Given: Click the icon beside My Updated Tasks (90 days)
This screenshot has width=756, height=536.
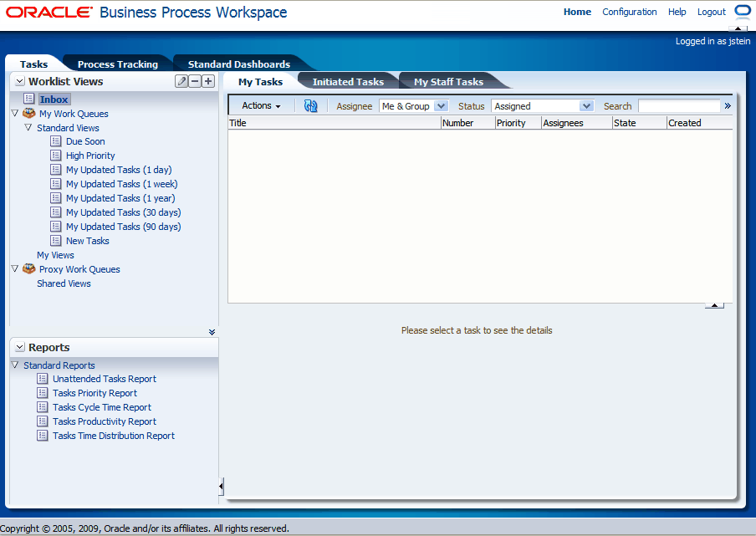Looking at the screenshot, I should pos(56,227).
